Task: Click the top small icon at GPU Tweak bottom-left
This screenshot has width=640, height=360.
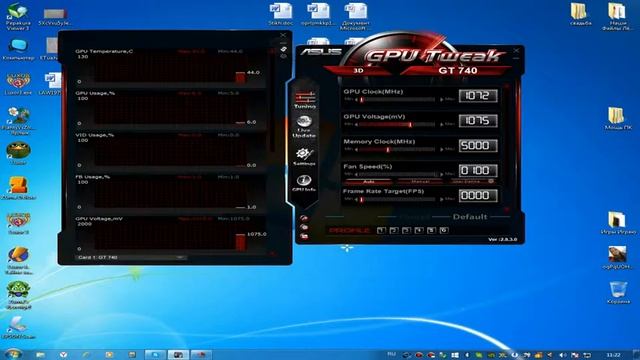Action: pyautogui.click(x=304, y=218)
